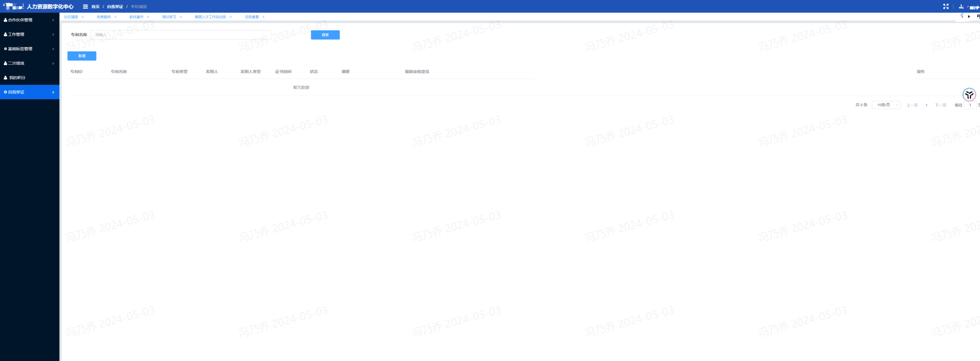Click the 状态 column header

[314, 72]
